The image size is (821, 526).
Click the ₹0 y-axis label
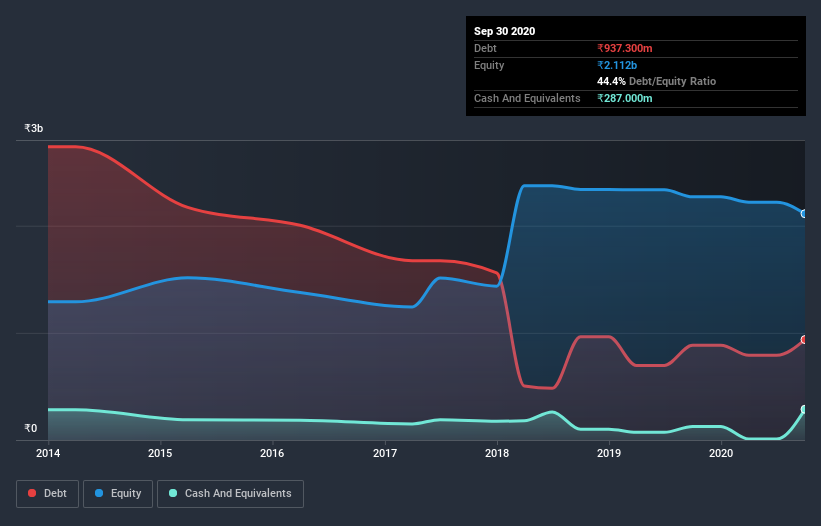pos(31,428)
